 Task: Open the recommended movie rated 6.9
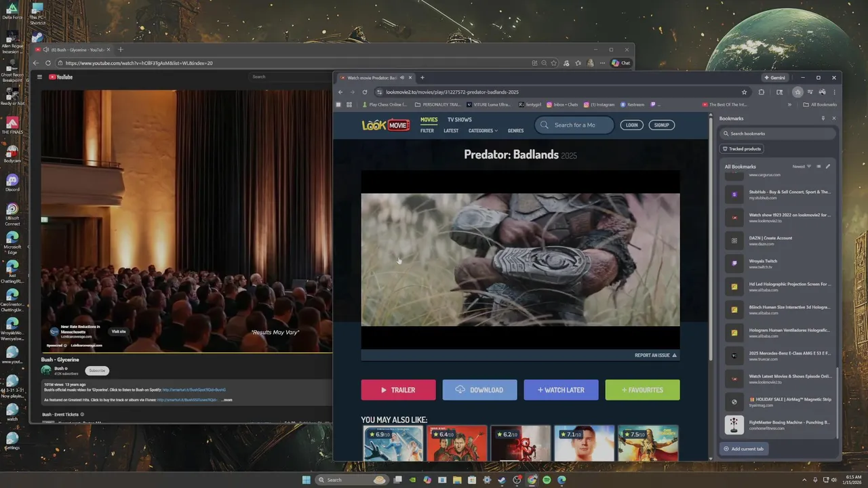[393, 443]
